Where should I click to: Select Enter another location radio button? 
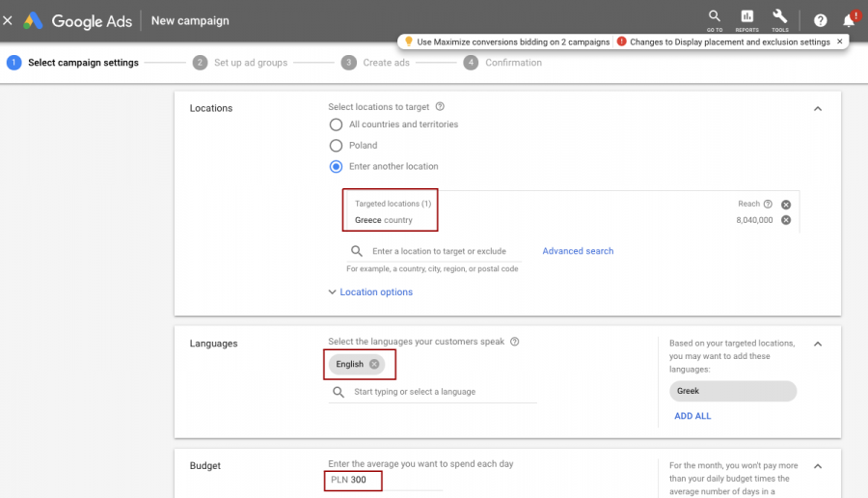click(x=336, y=166)
